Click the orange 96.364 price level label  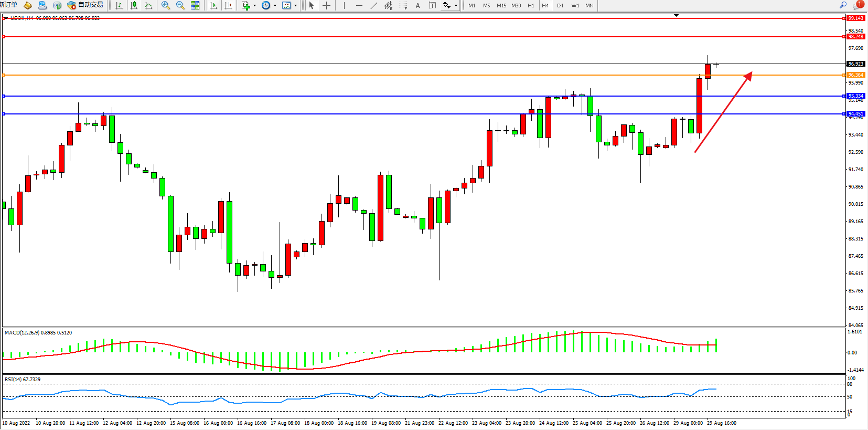(855, 75)
